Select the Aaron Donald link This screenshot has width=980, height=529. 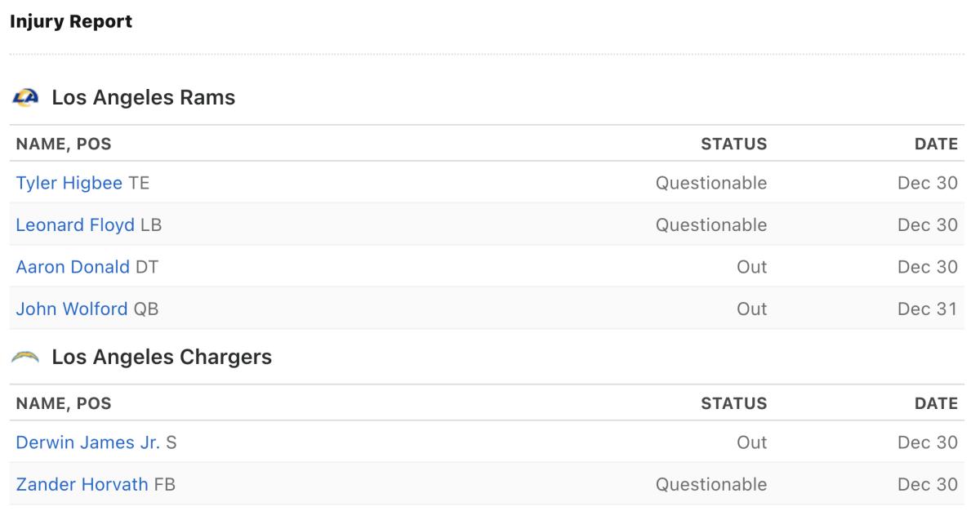pyautogui.click(x=73, y=267)
